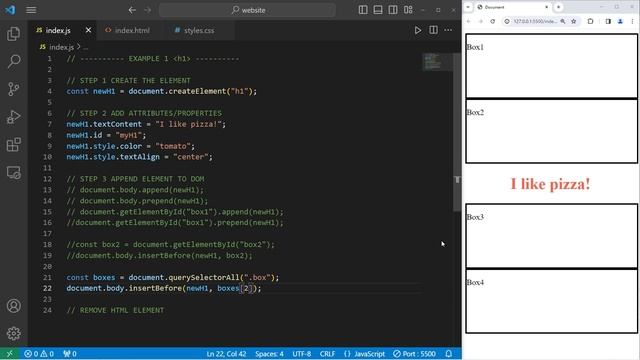The height and width of the screenshot is (360, 640).
Task: Change indentation via Spaces: 4
Action: [x=269, y=354]
